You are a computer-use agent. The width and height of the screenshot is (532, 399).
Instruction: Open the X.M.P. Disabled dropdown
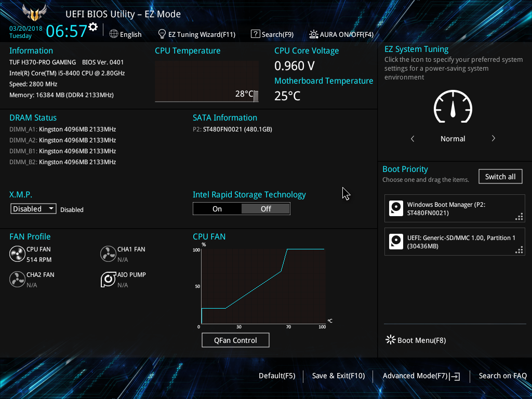click(x=33, y=209)
